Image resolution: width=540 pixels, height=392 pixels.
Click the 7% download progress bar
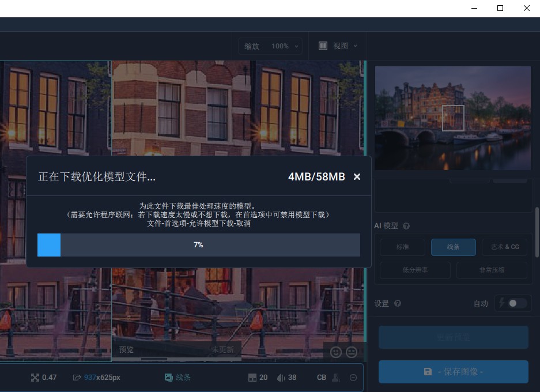[199, 245]
